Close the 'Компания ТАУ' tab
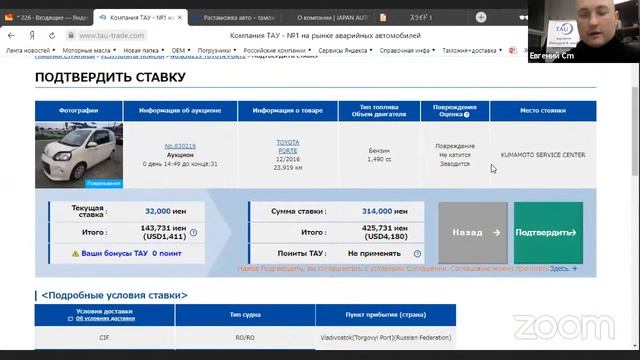The width and height of the screenshot is (640, 360). click(x=180, y=18)
